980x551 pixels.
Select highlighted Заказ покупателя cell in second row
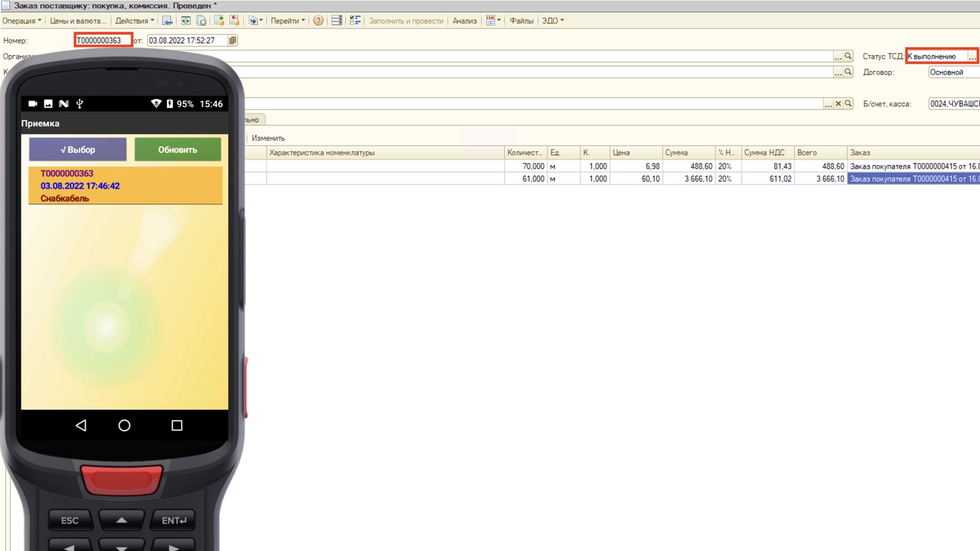click(x=914, y=179)
